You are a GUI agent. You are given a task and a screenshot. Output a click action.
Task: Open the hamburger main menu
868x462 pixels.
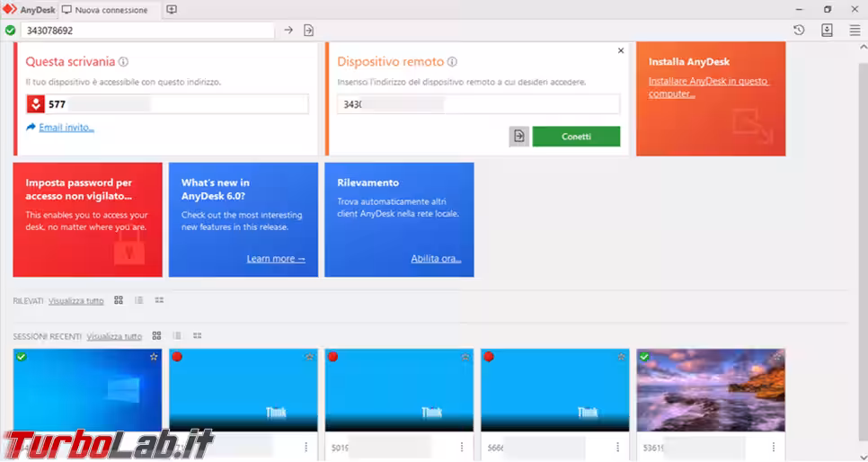pyautogui.click(x=855, y=31)
